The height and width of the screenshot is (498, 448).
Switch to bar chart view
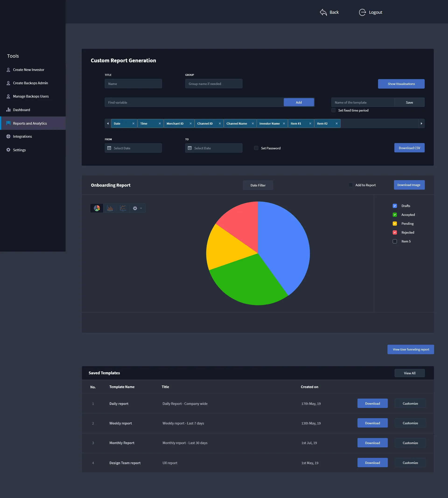[110, 208]
